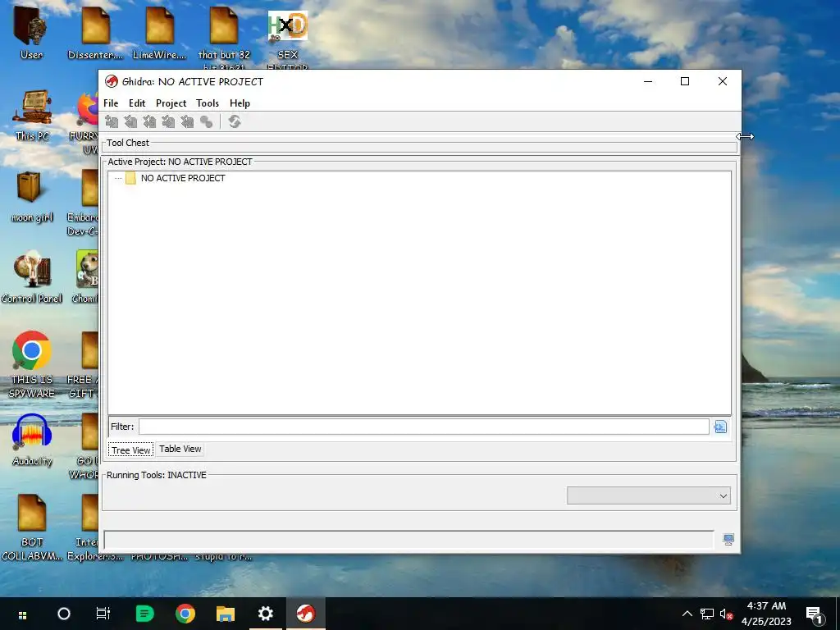Viewport: 840px width, 630px height.
Task: Switch to the Tree View tab
Action: point(131,450)
